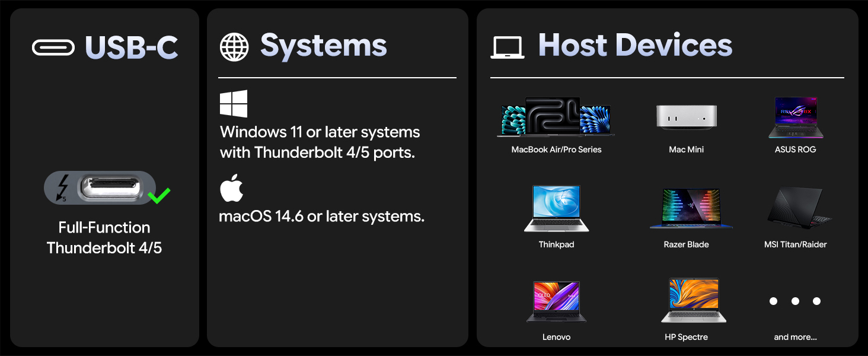Click the "ASUS ROG" label
Viewport: 868px width, 356px height.
point(795,150)
